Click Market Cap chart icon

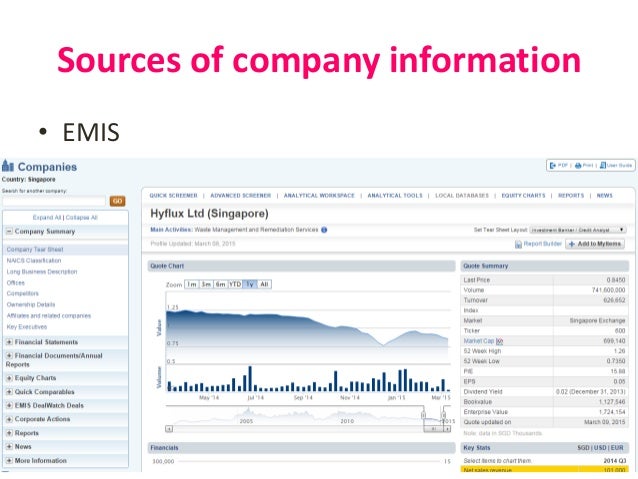pyautogui.click(x=499, y=341)
